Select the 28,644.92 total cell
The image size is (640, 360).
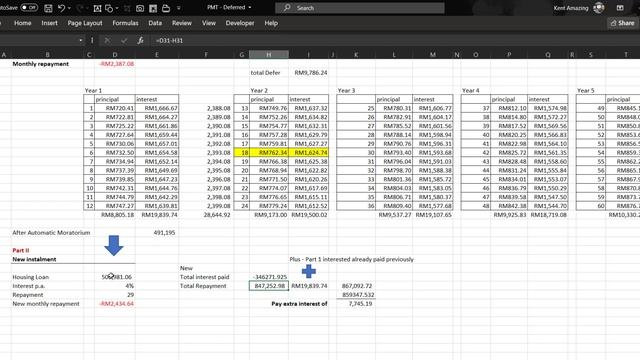206,215
